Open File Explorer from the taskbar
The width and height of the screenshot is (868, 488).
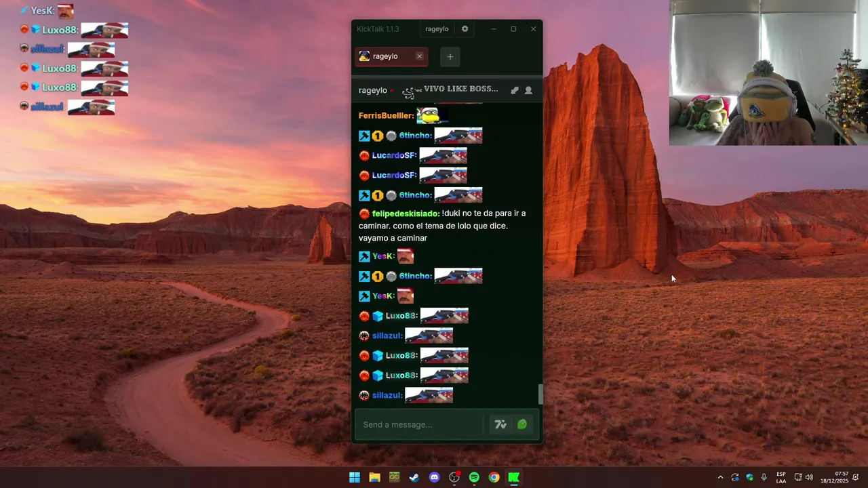click(x=374, y=477)
